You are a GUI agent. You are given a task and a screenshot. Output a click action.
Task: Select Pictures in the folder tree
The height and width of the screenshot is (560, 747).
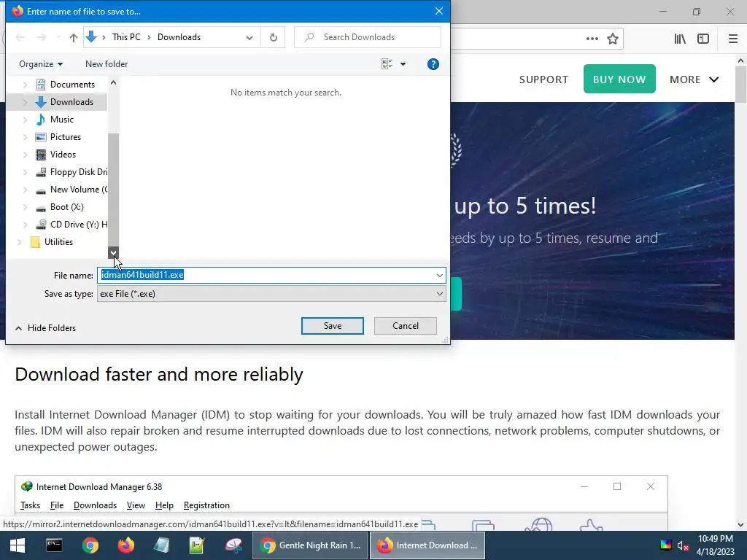coord(65,137)
